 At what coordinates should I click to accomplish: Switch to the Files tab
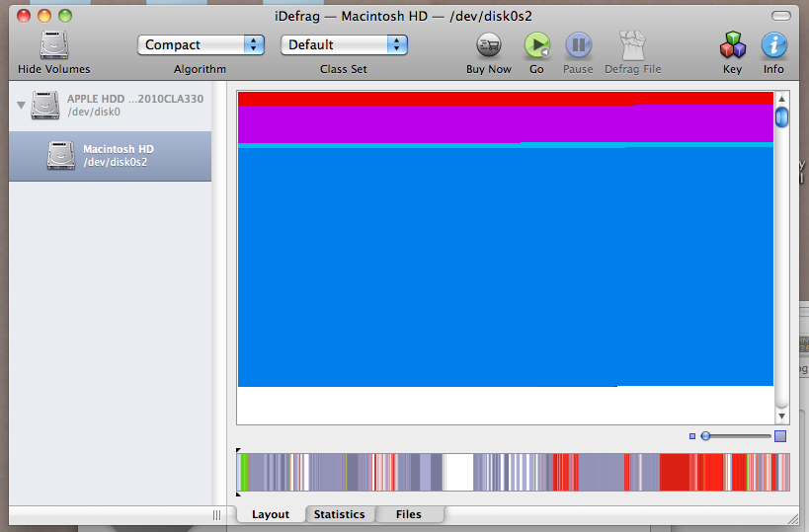409,514
